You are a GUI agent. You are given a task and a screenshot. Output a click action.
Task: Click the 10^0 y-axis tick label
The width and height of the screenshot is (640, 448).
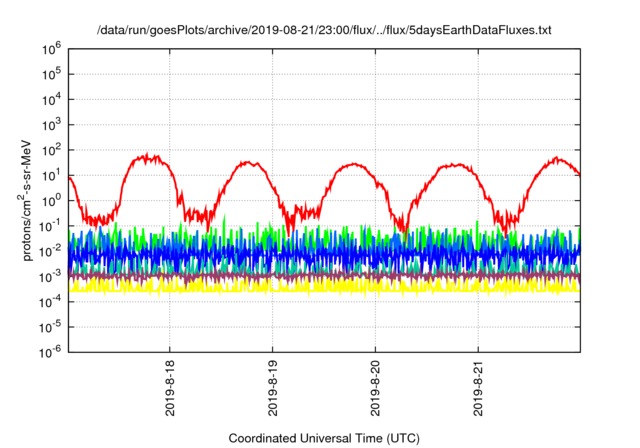[51, 201]
